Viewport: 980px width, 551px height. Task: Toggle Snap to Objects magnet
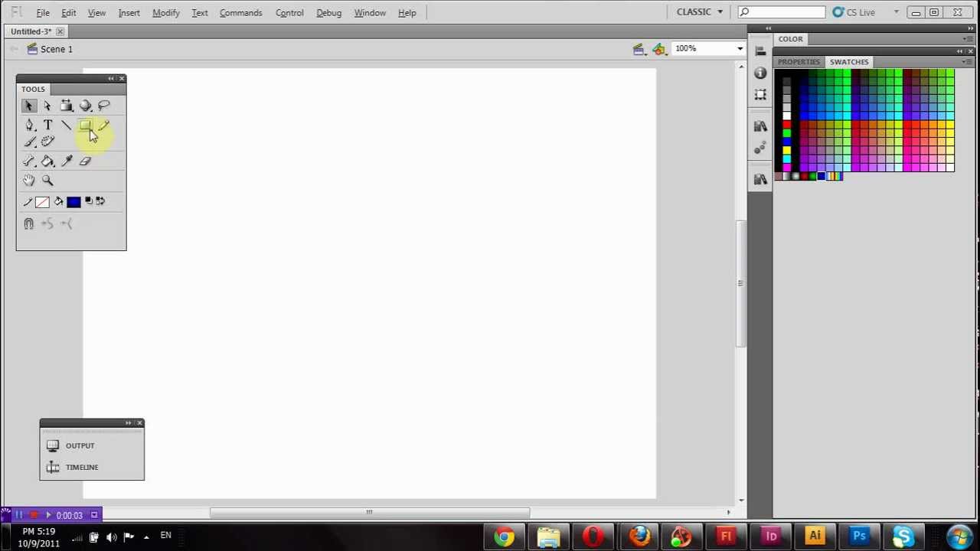click(x=29, y=223)
